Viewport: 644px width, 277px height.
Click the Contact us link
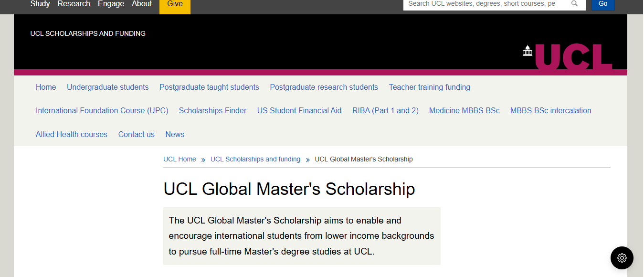136,134
